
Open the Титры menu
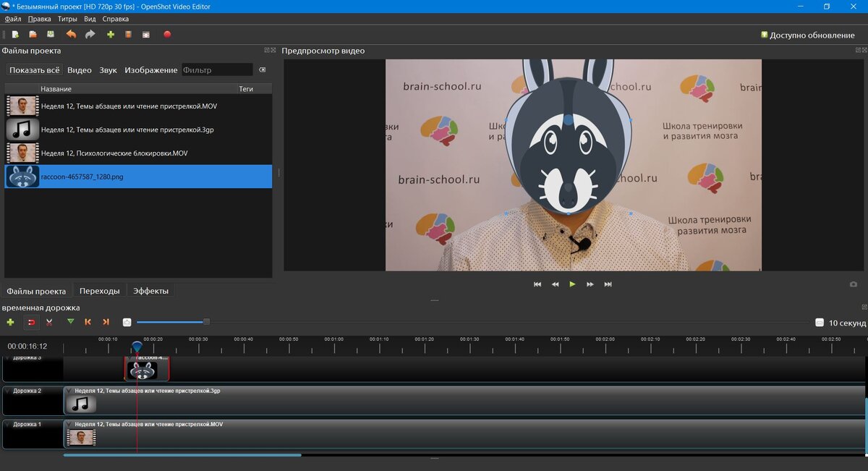pos(67,19)
